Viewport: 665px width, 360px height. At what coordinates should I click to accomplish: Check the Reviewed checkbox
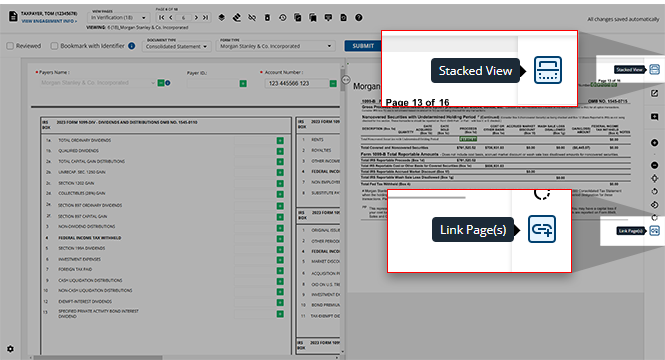(x=10, y=46)
